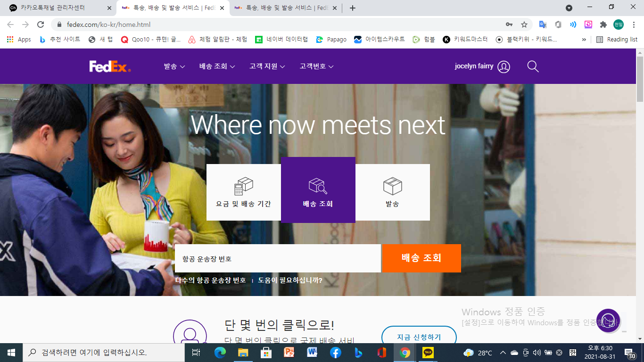Open the Chrome three-dot menu
644x362 pixels.
(633, 25)
